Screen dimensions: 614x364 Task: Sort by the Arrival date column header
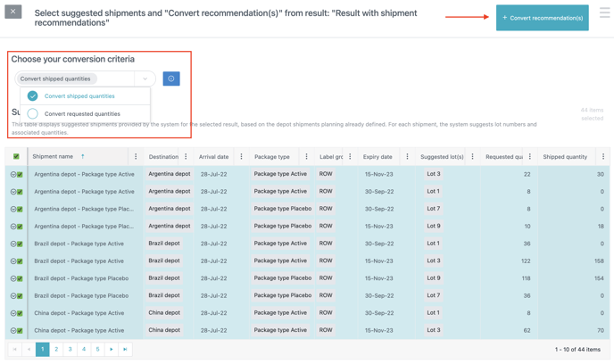pos(213,157)
